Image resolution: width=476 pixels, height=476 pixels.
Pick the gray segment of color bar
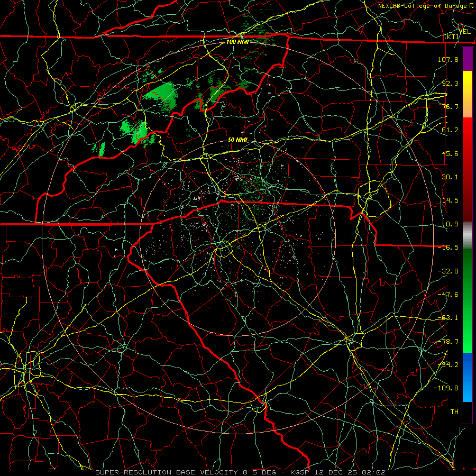(x=467, y=235)
